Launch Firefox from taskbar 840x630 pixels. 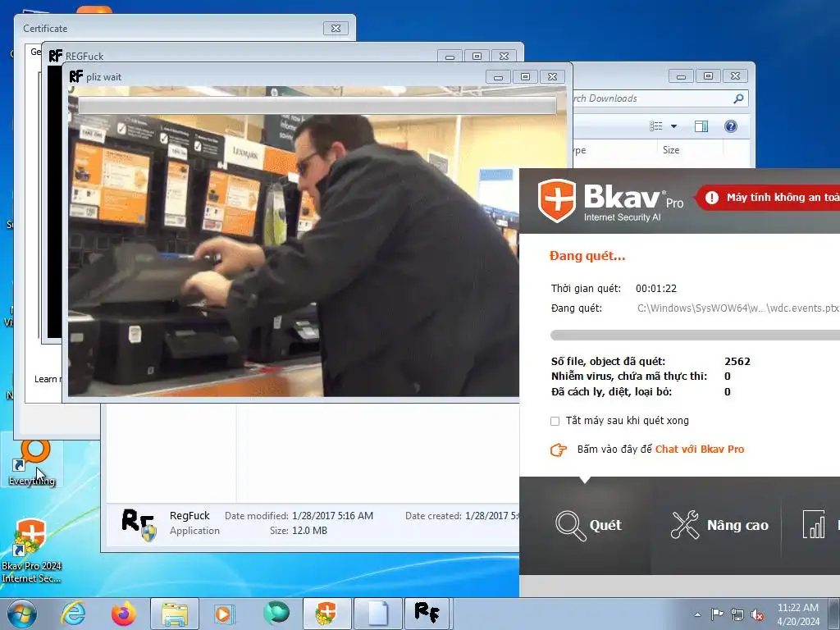point(124,614)
